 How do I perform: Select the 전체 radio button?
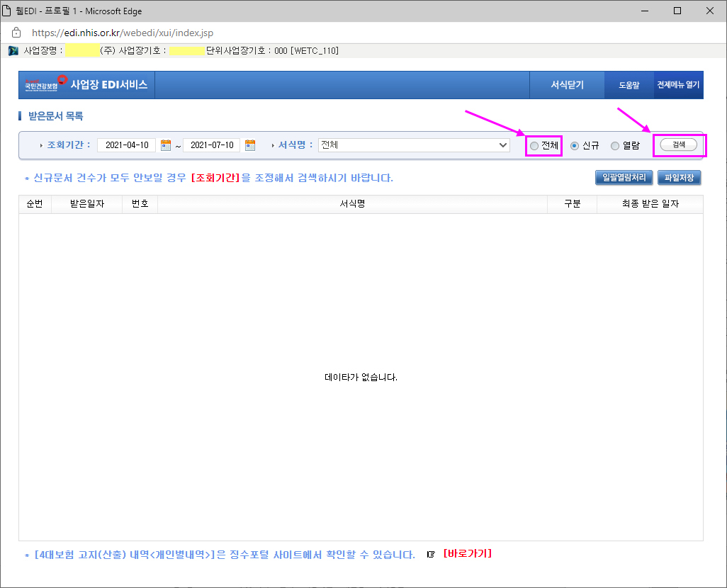[x=534, y=146]
